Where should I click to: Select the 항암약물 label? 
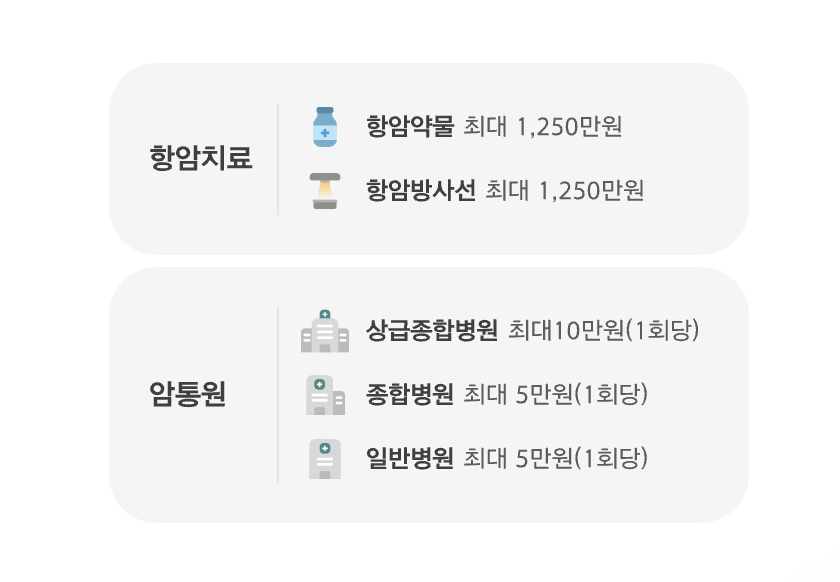[x=410, y=126]
